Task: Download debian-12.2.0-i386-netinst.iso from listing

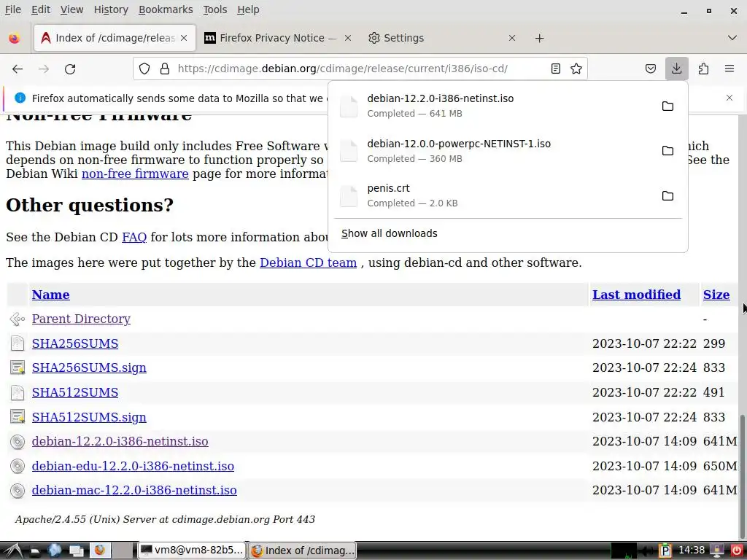Action: pos(120,441)
